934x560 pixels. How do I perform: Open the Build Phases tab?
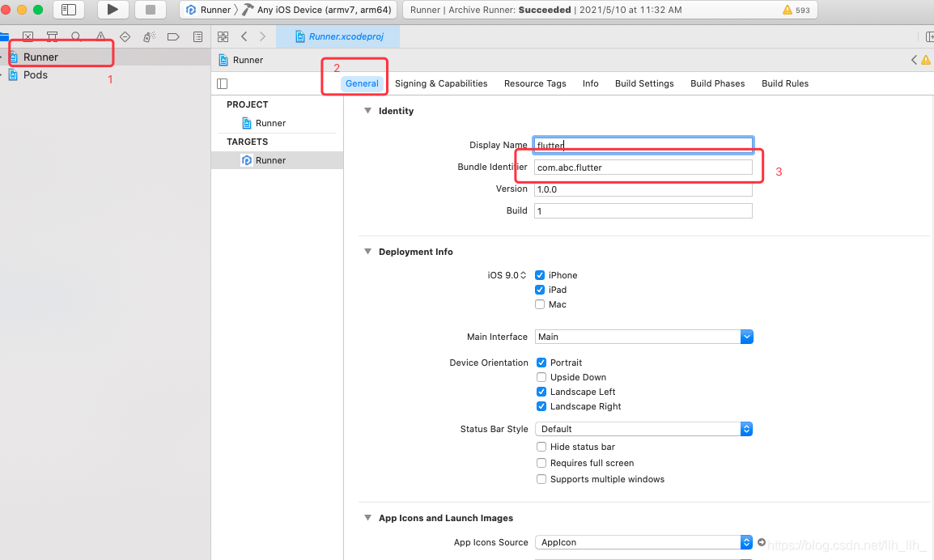tap(717, 84)
